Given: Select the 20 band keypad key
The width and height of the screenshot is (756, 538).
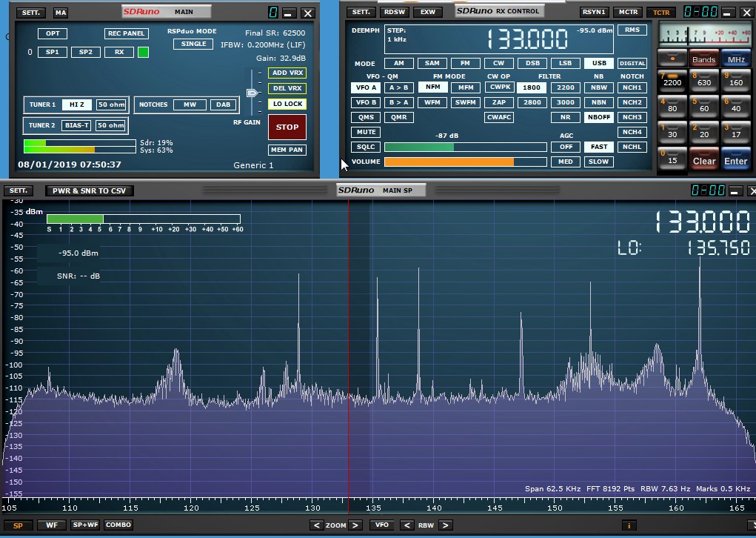Looking at the screenshot, I should 704,132.
